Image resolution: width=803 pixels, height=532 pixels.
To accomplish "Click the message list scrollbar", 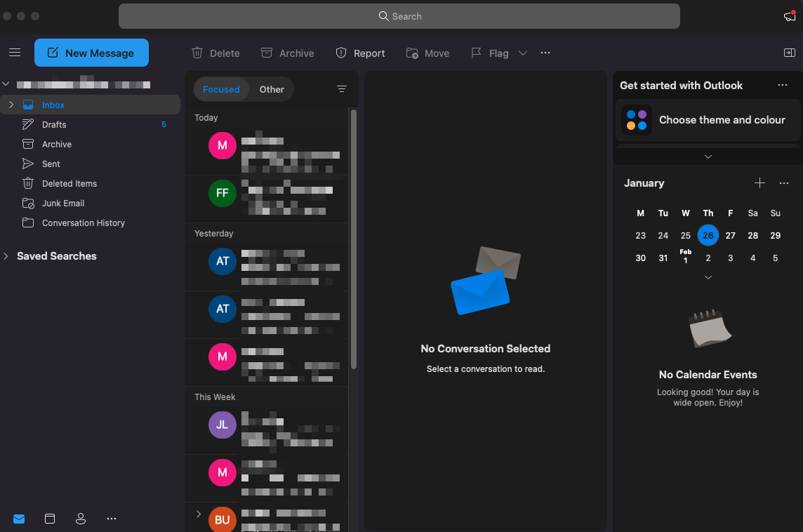I will 353,239.
